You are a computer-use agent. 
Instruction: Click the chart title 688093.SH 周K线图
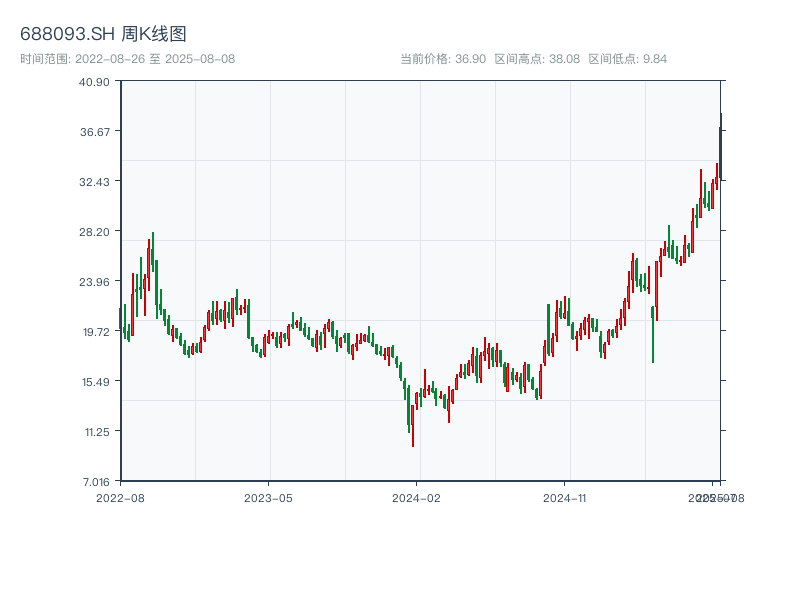103,34
